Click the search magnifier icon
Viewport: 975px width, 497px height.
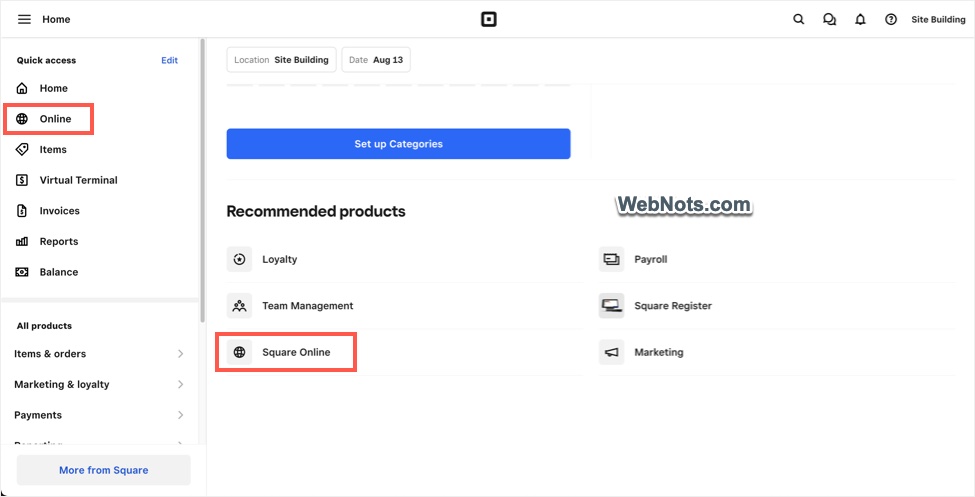(798, 19)
